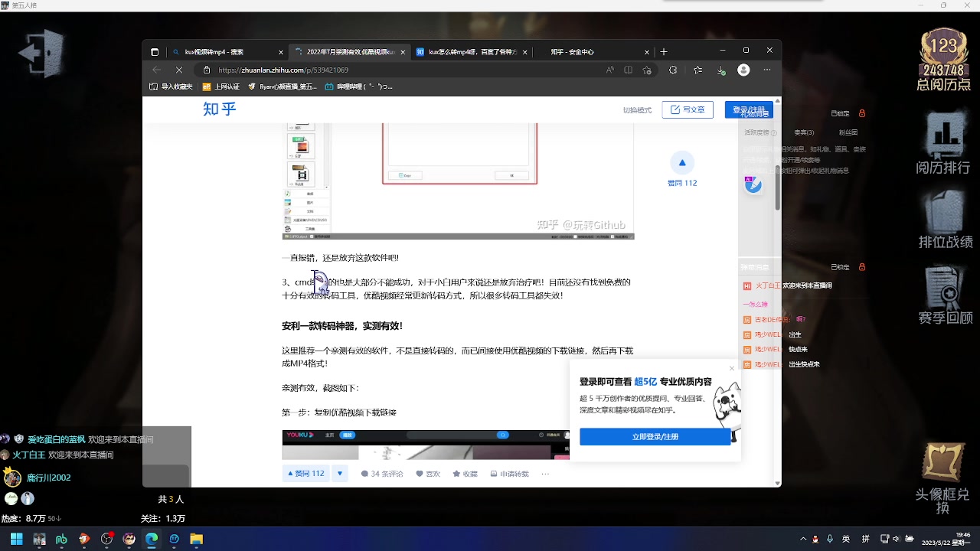The width and height of the screenshot is (980, 551).
Task: Click the '登录/注册' header button
Action: coord(749,109)
